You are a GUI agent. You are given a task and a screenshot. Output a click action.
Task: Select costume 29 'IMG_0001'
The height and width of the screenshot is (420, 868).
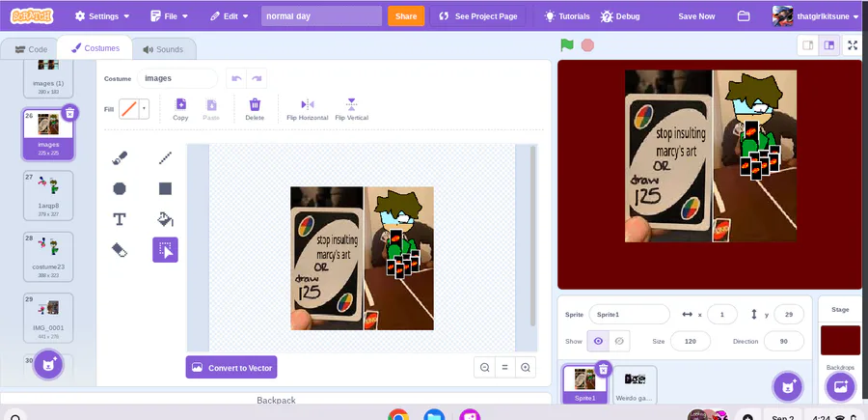tap(48, 318)
